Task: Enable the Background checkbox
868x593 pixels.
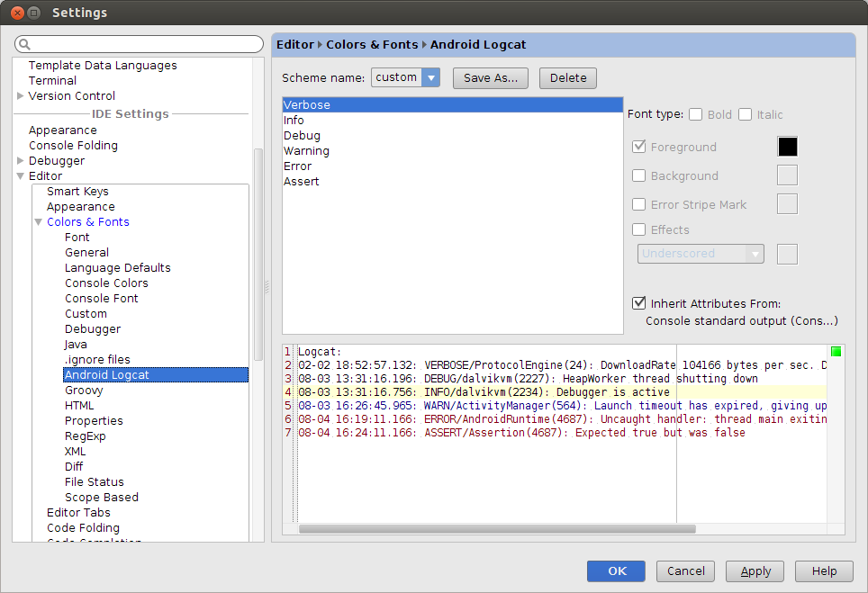Action: tap(638, 175)
